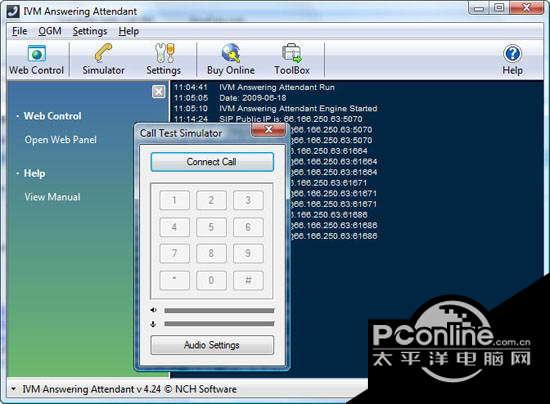Open the Help menu in menu bar
Screen dimensions: 550x404
point(128,31)
